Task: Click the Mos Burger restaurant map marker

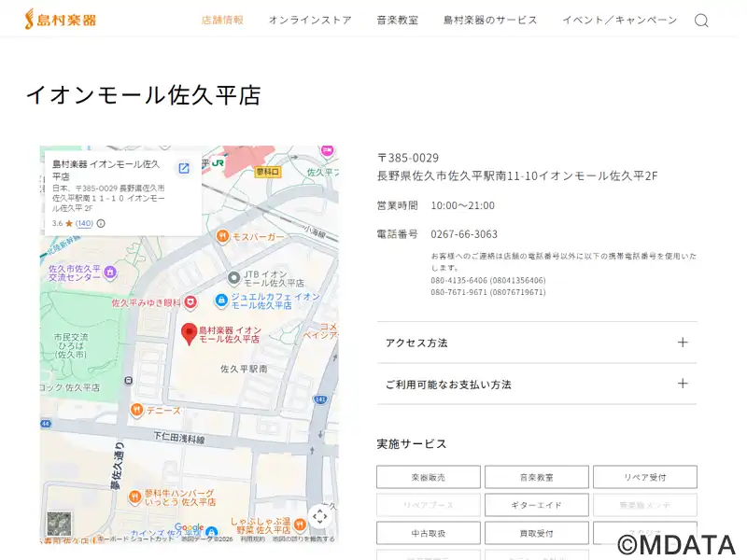Action: pyautogui.click(x=222, y=237)
